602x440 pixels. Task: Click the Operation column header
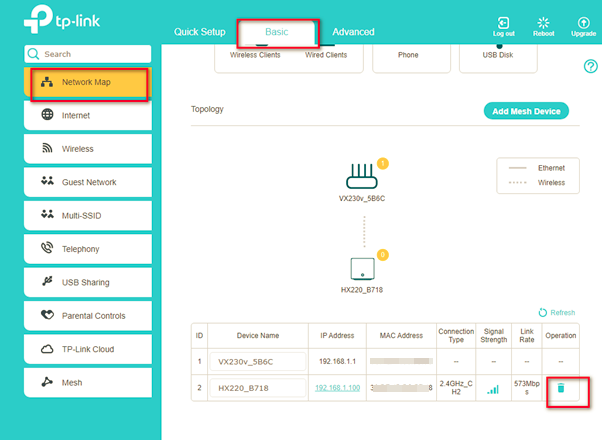tap(561, 336)
